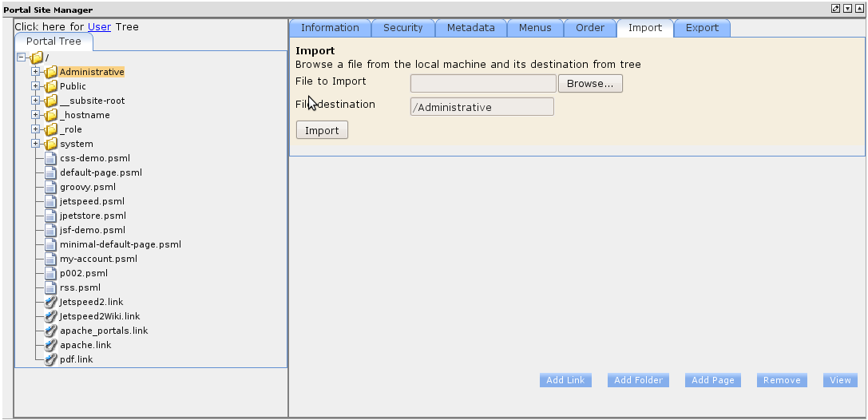This screenshot has width=868, height=420.
Task: Expand the _role folder node
Action: point(36,129)
